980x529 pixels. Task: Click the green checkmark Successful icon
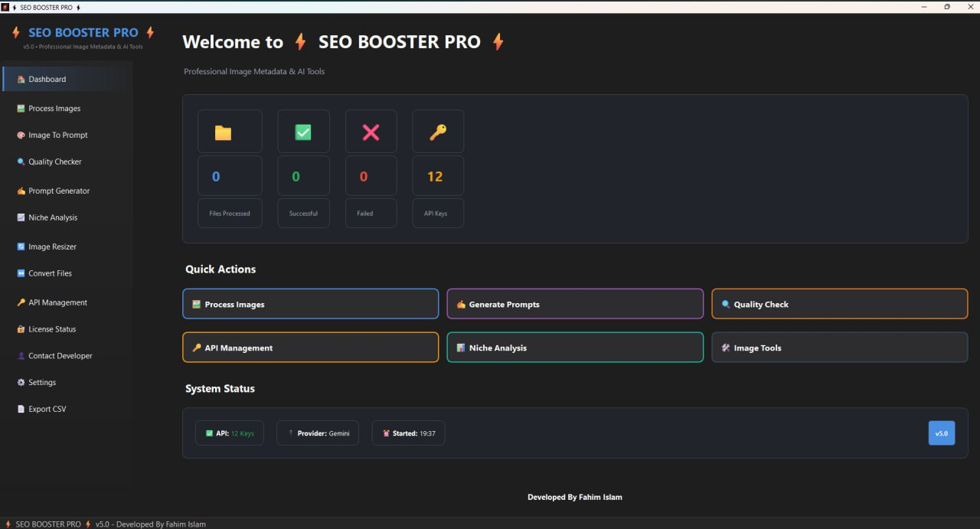tap(303, 132)
